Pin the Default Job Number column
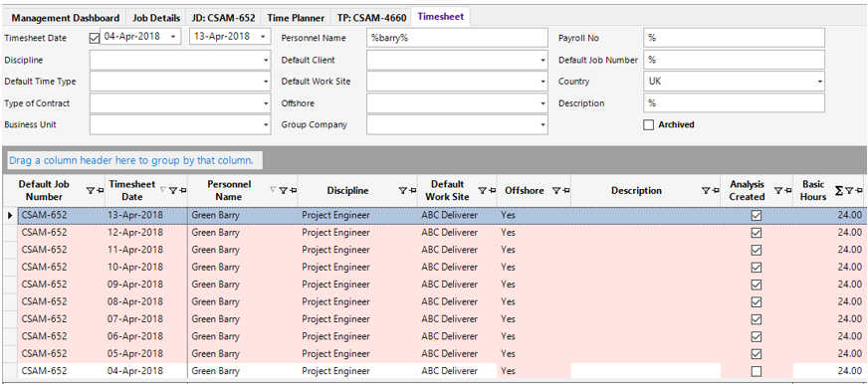 100,191
